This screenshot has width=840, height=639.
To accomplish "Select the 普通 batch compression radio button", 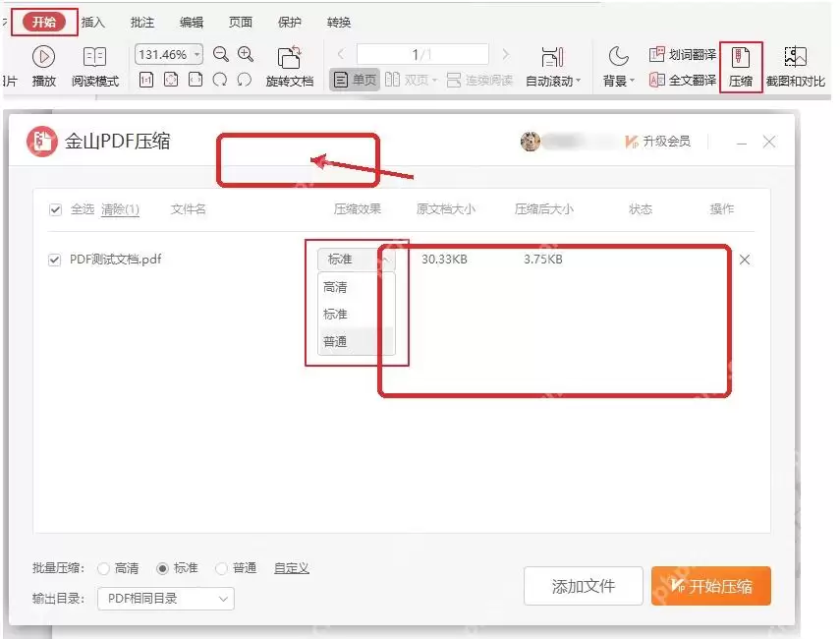I will [x=221, y=568].
